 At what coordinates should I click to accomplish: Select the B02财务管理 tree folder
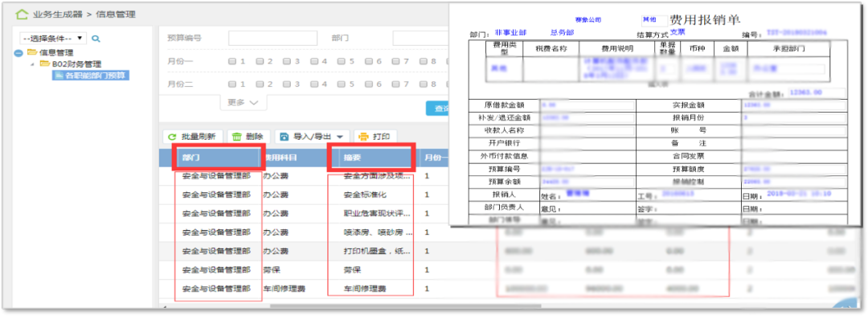point(70,64)
